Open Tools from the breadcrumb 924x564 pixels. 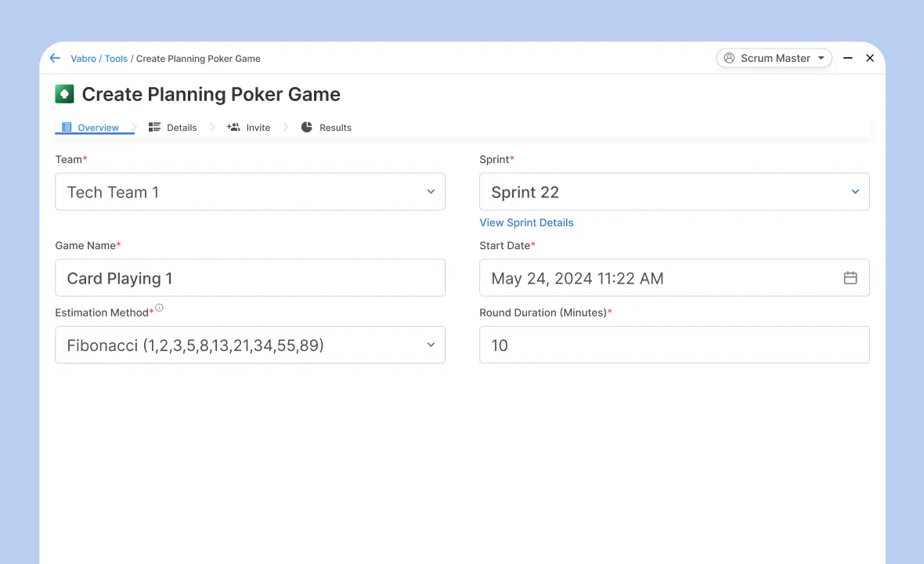pos(116,59)
